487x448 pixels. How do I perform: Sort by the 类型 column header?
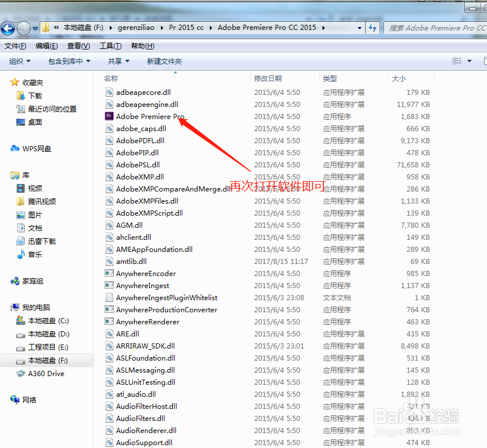pyautogui.click(x=330, y=78)
